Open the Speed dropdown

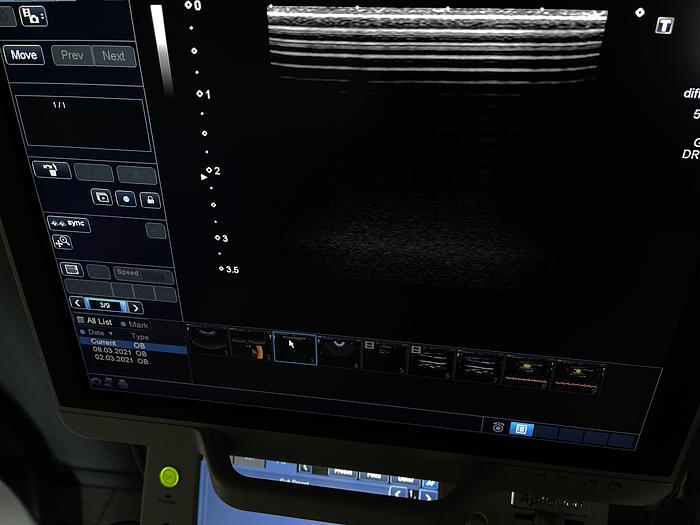click(142, 273)
